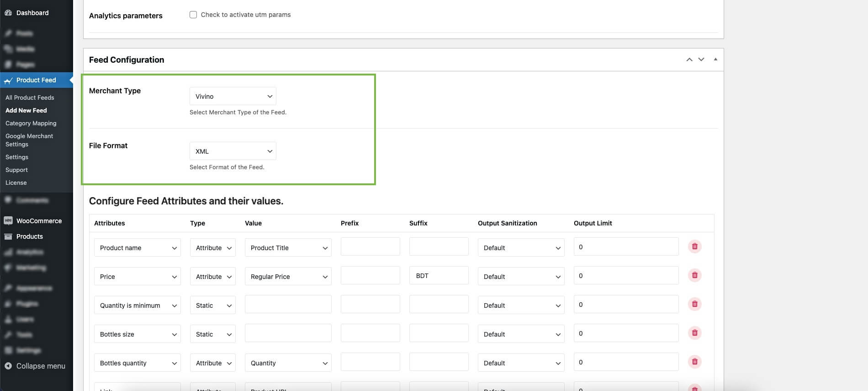Open the Bottles size attribute dropdown
This screenshot has width=868, height=391.
point(138,334)
